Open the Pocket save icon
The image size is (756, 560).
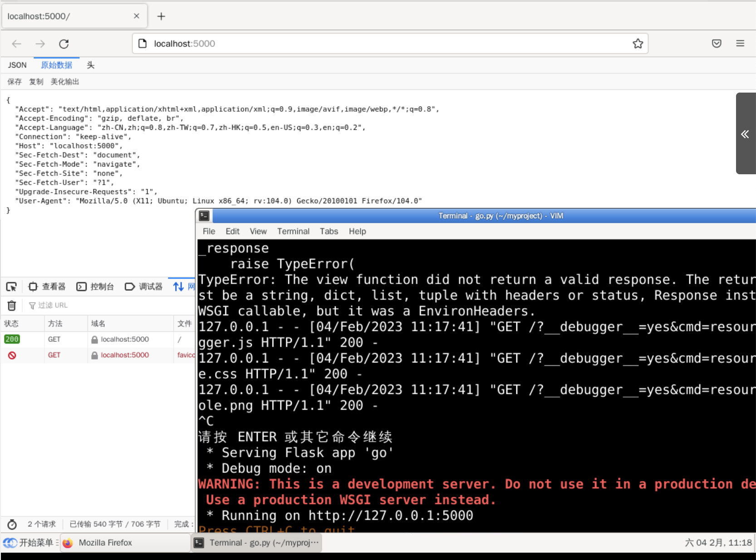(x=717, y=44)
